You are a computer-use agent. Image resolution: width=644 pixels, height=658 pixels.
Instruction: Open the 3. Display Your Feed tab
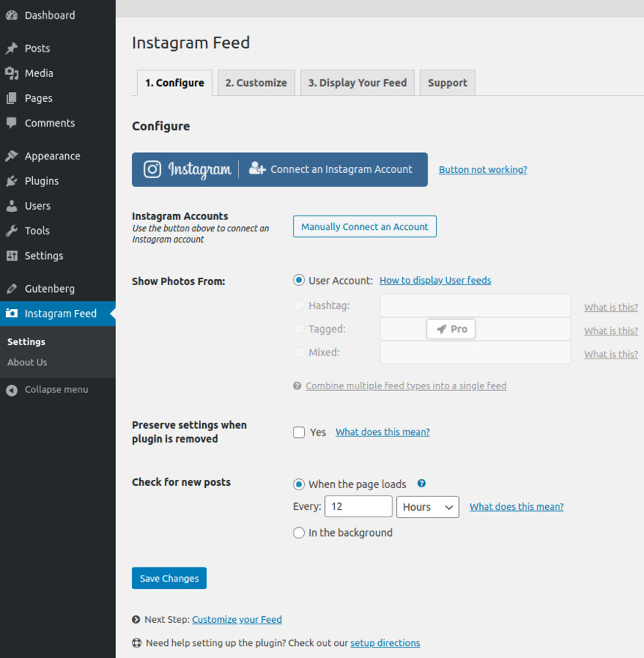[357, 83]
